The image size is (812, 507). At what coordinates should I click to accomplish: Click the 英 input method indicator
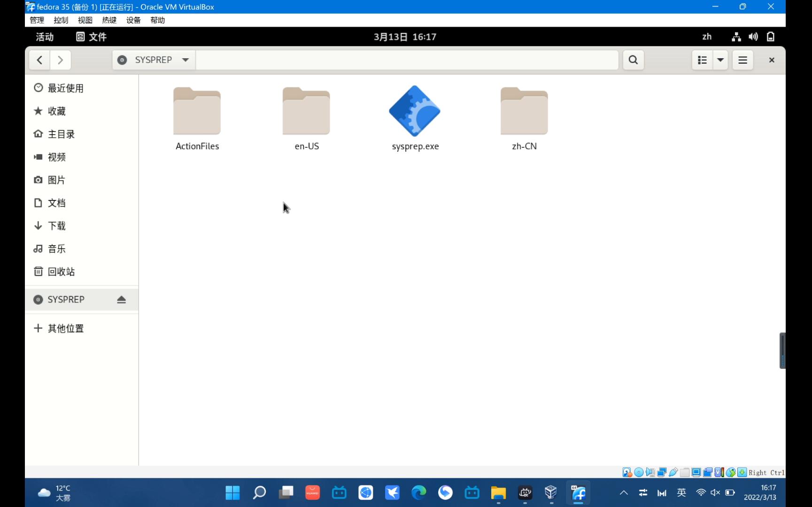coord(681,492)
